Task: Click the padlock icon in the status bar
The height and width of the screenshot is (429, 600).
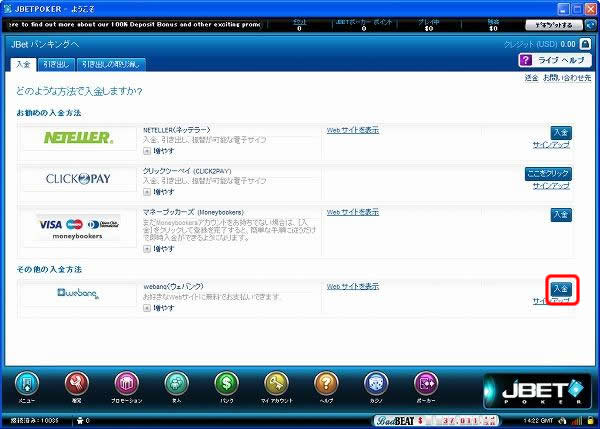Action: (x=590, y=421)
